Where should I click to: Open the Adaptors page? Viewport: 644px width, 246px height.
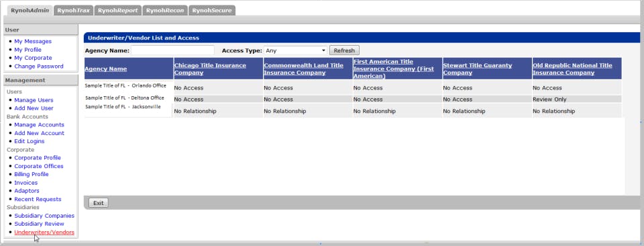[x=27, y=191]
